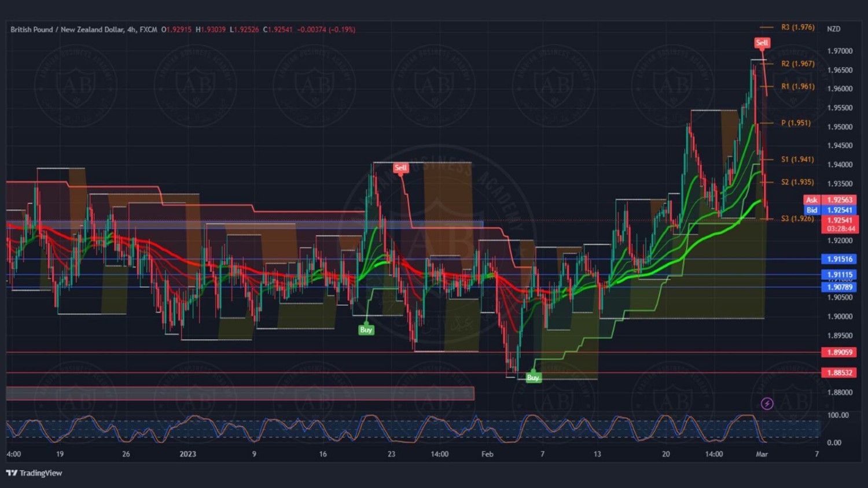
Task: Click the Feb date on the time axis
Action: (x=487, y=454)
